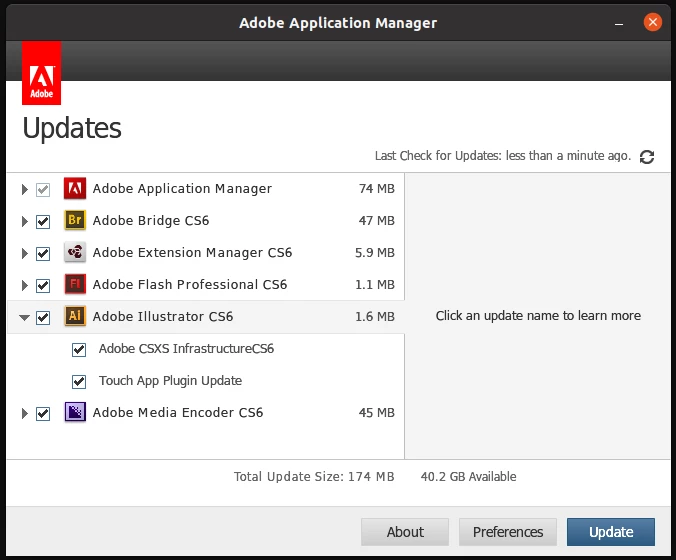
Task: Select the Adobe Illustrator CS6 update name
Action: click(163, 316)
